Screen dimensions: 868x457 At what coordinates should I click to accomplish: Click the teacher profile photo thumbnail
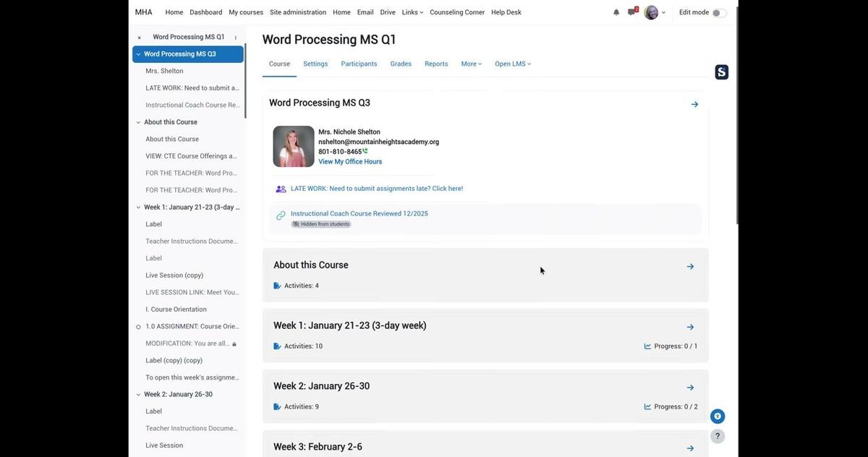(294, 147)
